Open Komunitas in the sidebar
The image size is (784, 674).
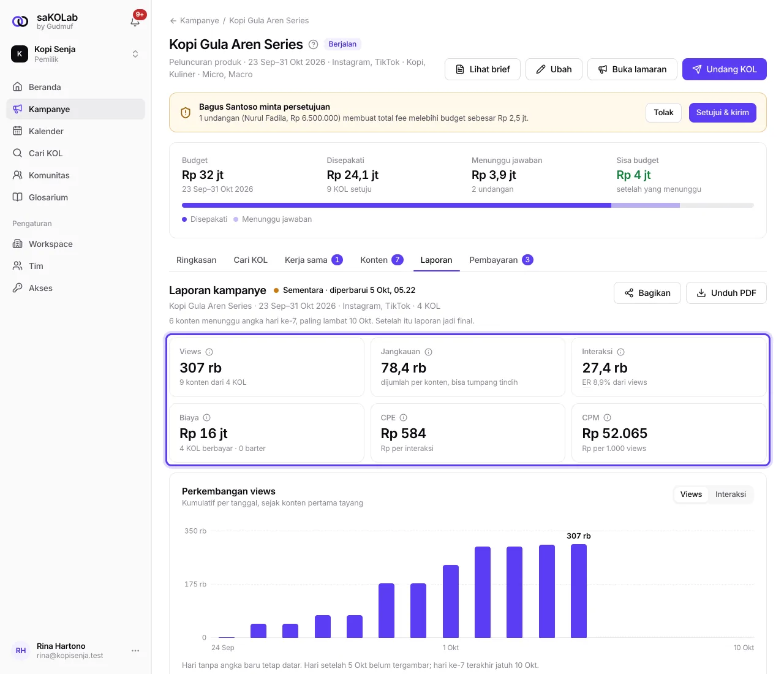coord(75,175)
